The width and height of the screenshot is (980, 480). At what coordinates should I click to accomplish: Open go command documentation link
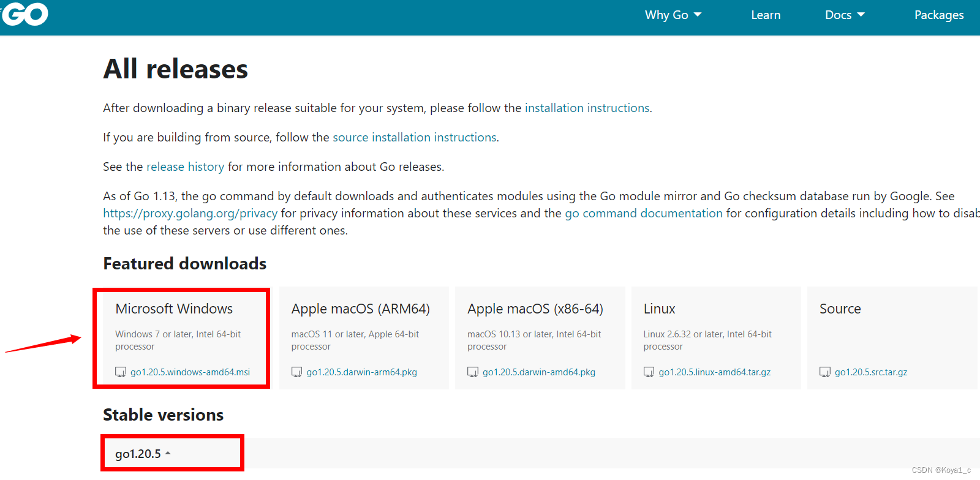(x=644, y=213)
